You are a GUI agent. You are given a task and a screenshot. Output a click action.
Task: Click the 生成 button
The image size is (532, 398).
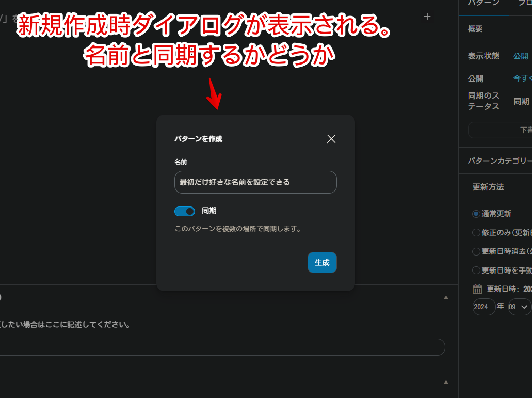pos(322,262)
